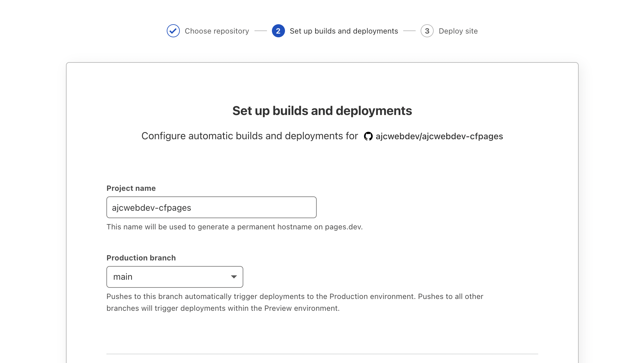Click the Project name input field

(x=211, y=207)
